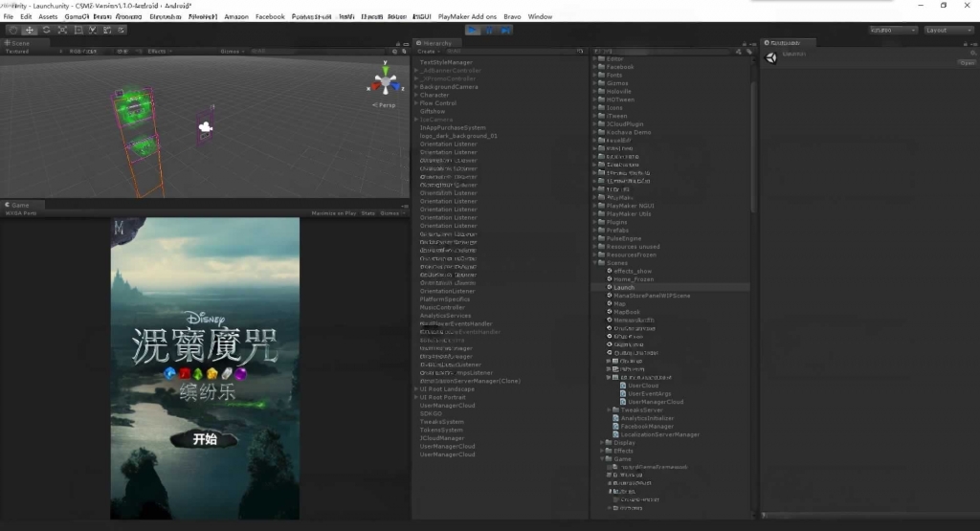Click the Facebook folder icon

601,67
